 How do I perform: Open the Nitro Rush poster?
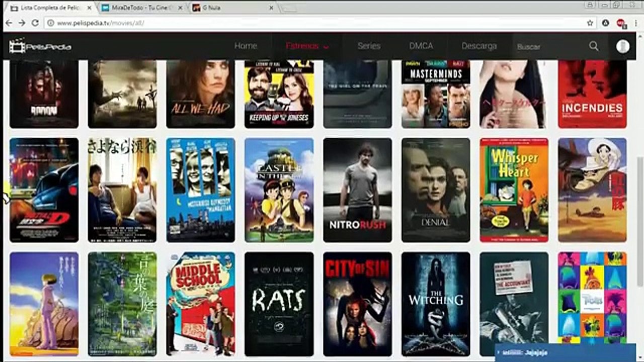coord(357,190)
